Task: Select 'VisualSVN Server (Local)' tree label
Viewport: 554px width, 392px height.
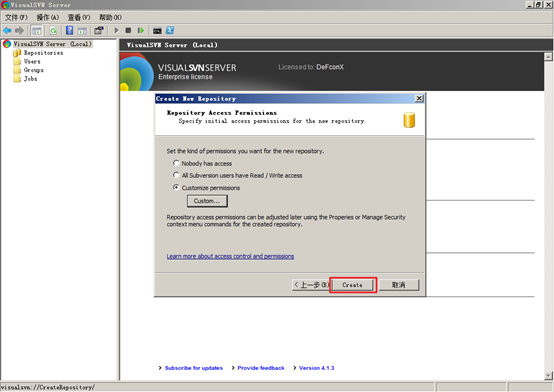Action: click(x=52, y=44)
